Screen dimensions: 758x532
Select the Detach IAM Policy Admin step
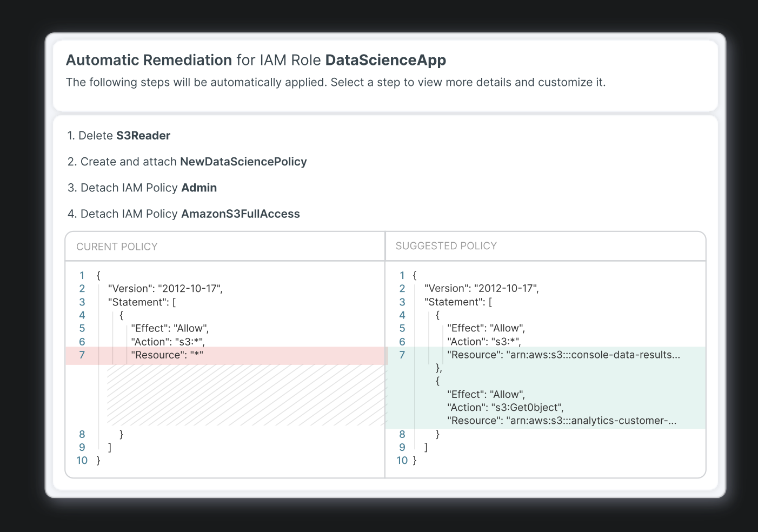click(142, 188)
